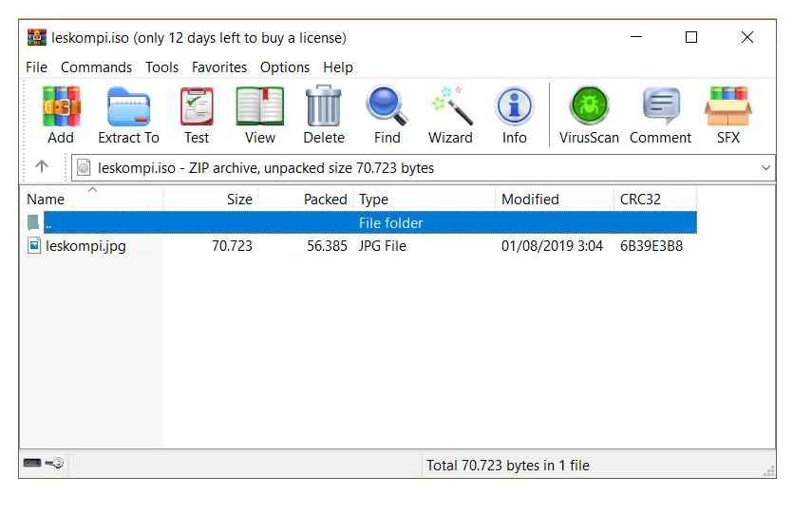Click the parent folder icon in list
Viewport: 812px width, 515px height.
[33, 222]
